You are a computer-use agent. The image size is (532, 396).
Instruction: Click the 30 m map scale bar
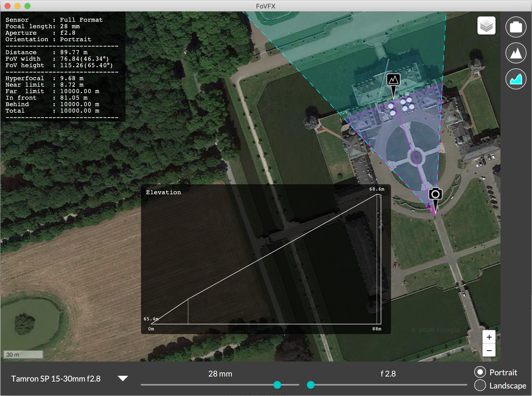pos(23,354)
